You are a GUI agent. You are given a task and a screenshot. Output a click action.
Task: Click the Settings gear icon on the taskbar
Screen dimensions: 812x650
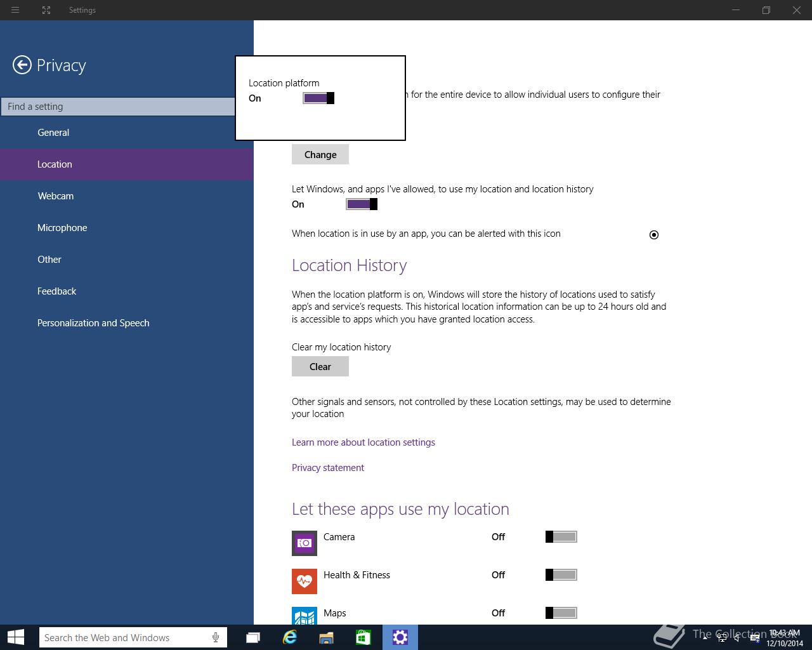pos(400,637)
